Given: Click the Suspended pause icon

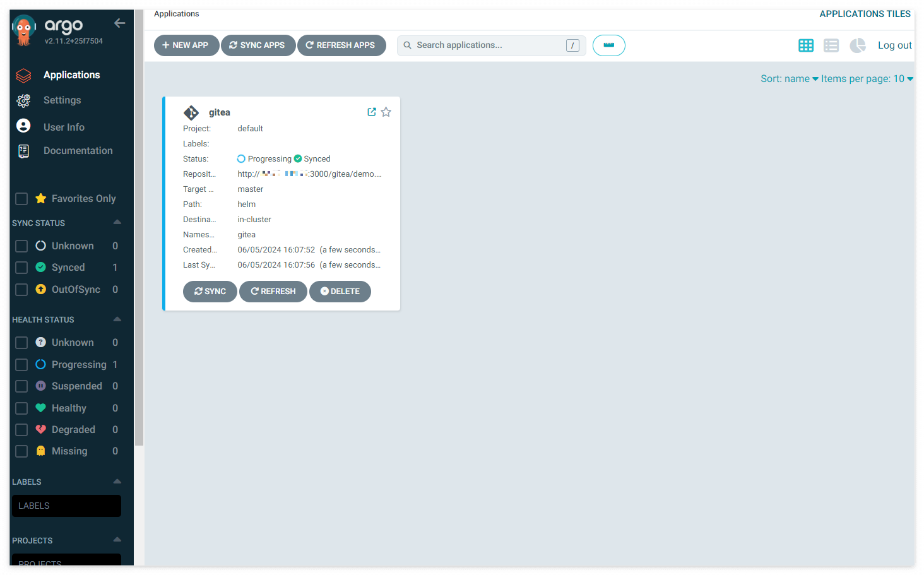Looking at the screenshot, I should click(x=41, y=386).
